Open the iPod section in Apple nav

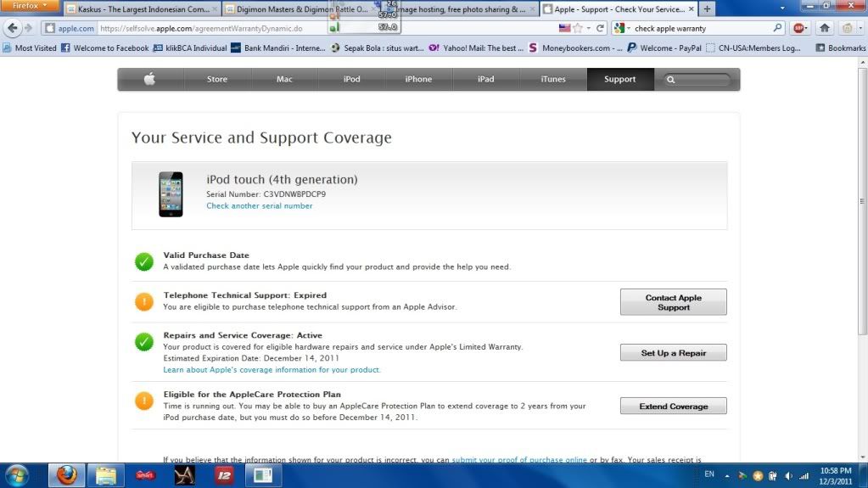351,79
